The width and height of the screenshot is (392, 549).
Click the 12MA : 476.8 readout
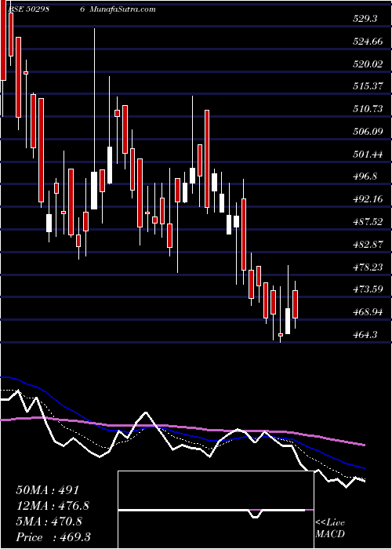pos(53,506)
